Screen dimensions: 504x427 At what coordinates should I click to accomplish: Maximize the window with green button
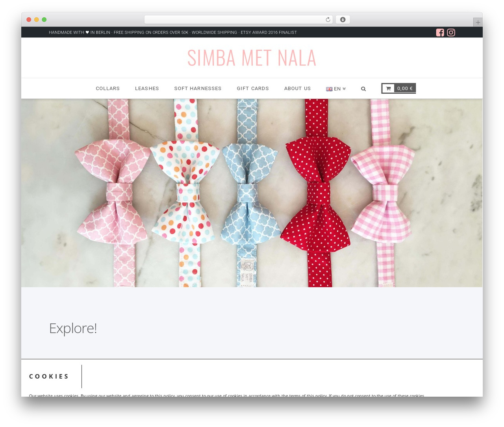[x=44, y=20]
